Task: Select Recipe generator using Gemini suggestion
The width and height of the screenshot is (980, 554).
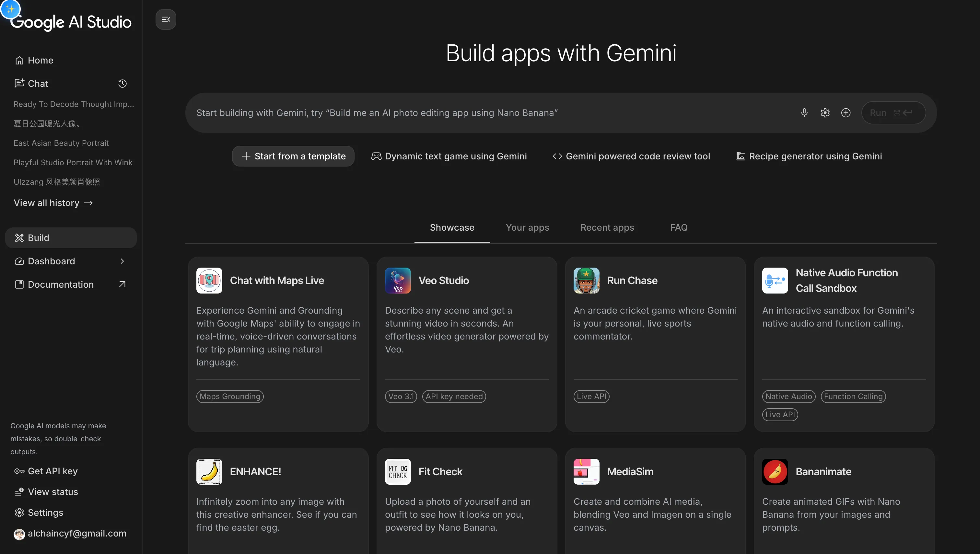Action: 809,156
